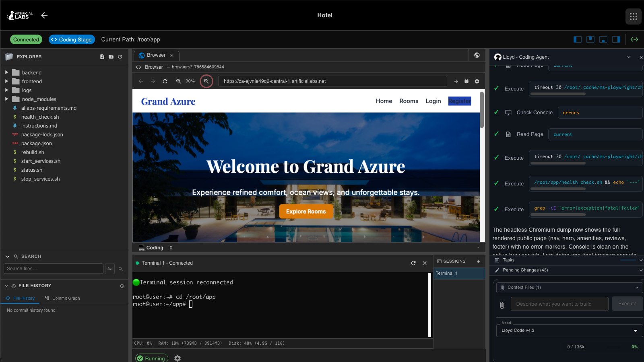Click the Search files input field
This screenshot has height=362, width=644.
(x=54, y=269)
